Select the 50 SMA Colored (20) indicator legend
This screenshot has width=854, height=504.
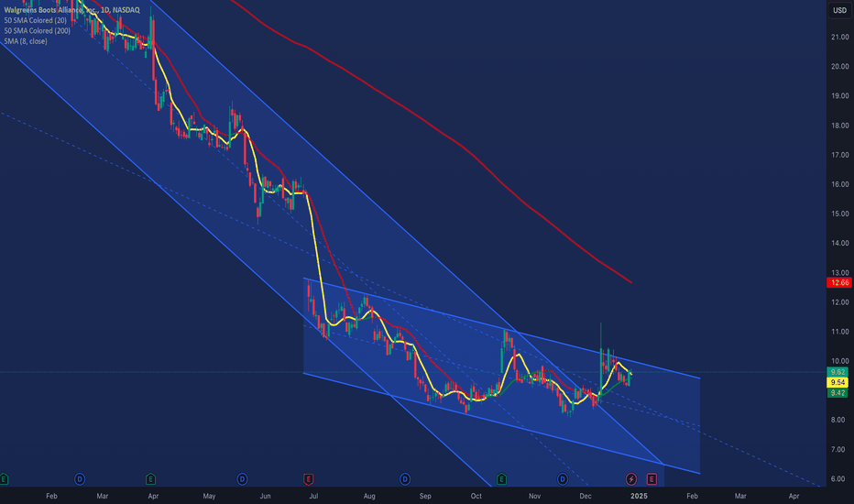pos(36,20)
